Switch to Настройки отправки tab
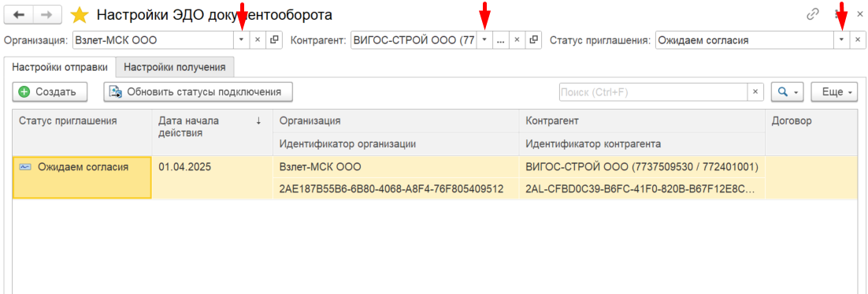The image size is (868, 294). [60, 67]
